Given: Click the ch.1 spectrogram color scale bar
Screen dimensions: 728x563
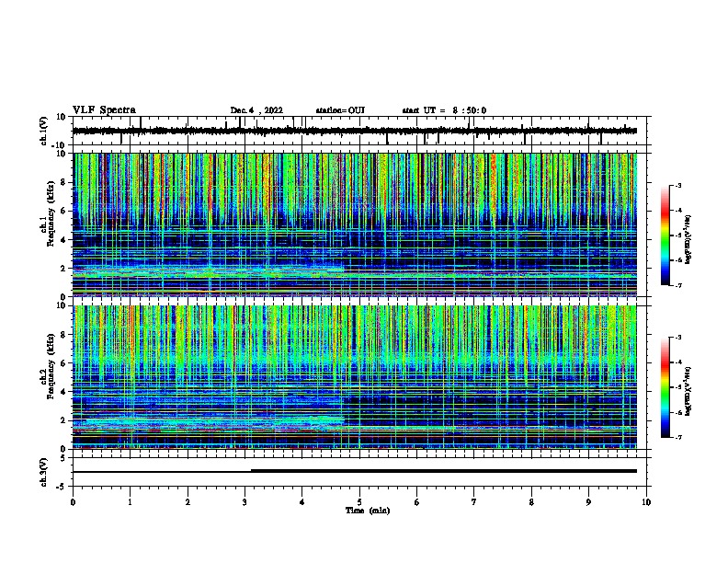Looking at the screenshot, I should click(x=665, y=236).
